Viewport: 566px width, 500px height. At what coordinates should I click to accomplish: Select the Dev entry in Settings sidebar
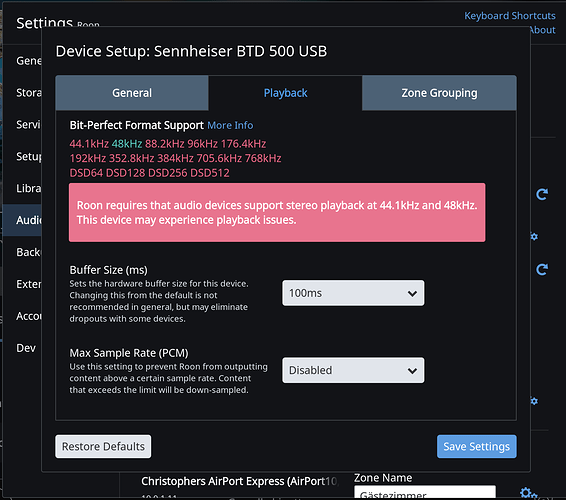point(26,348)
